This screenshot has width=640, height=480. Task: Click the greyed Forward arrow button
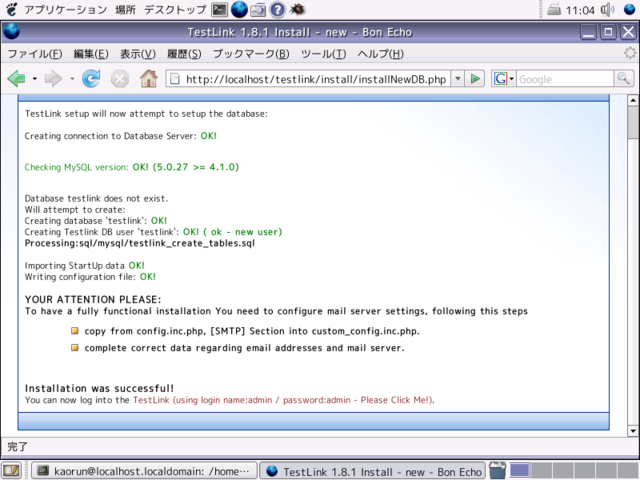[x=53, y=78]
